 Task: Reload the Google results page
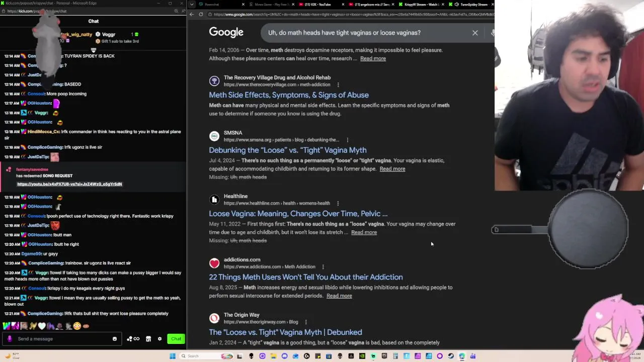(x=201, y=14)
